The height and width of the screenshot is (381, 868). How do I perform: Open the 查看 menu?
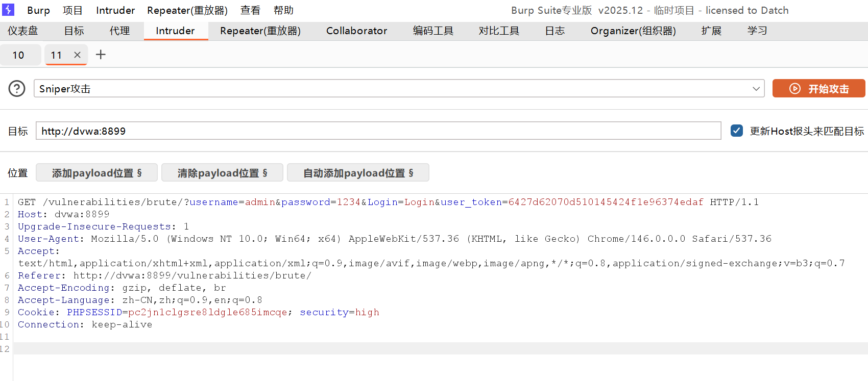(x=250, y=10)
